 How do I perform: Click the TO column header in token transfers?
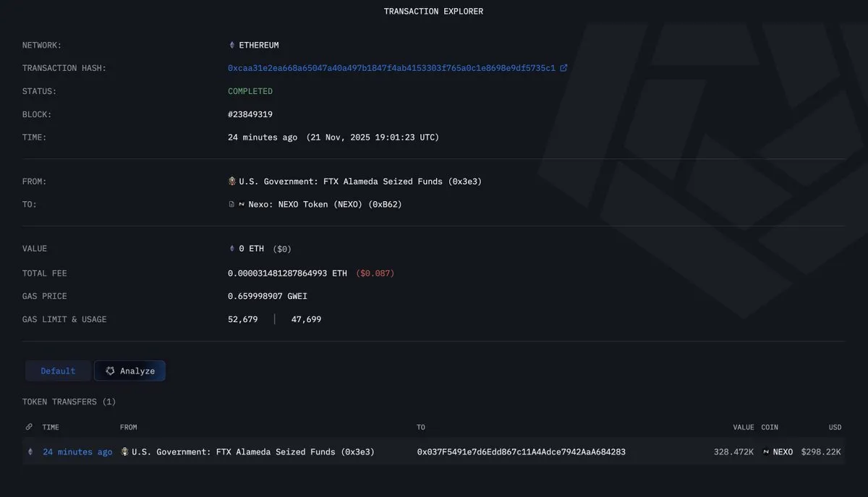421,428
